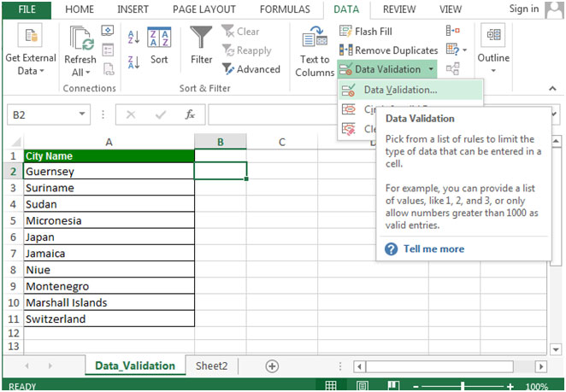The height and width of the screenshot is (392, 566).
Task: Expand the Get External Data dropdown
Action: click(42, 71)
